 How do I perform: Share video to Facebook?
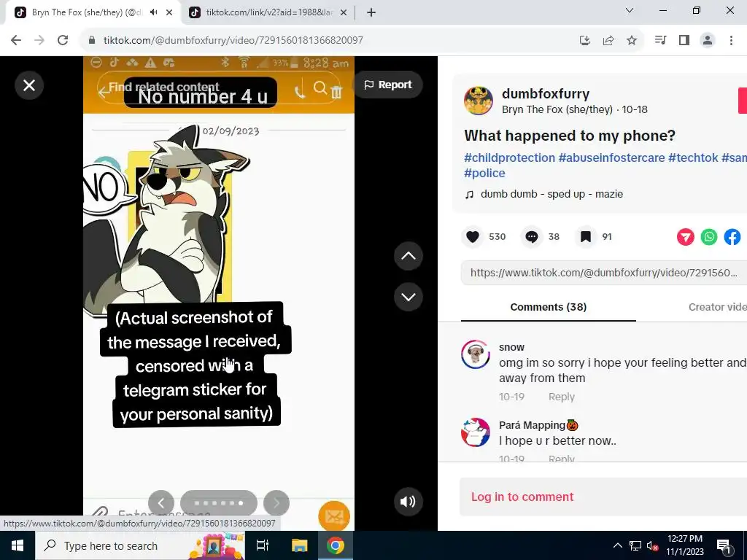[732, 237]
